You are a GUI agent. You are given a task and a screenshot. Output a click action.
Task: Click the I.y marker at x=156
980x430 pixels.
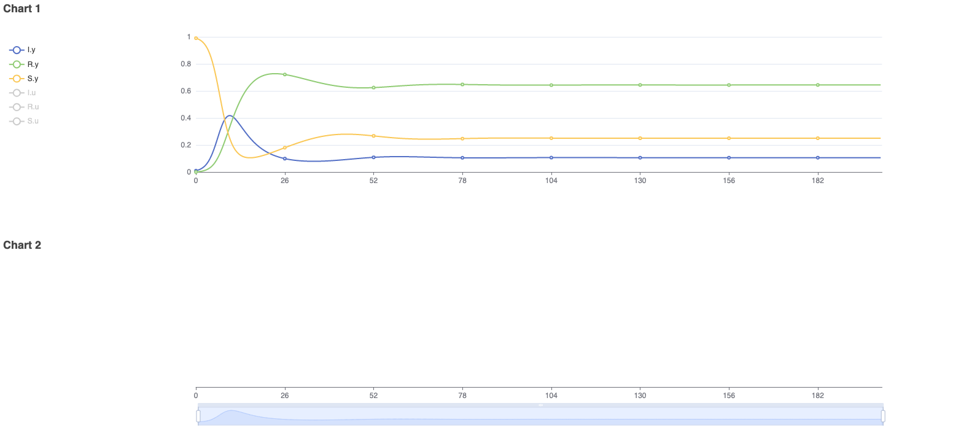point(729,158)
